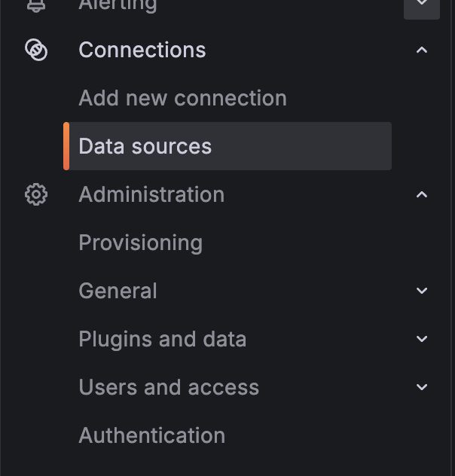The height and width of the screenshot is (476, 455).
Task: Collapse the Administration section chevron
Action: (x=422, y=194)
